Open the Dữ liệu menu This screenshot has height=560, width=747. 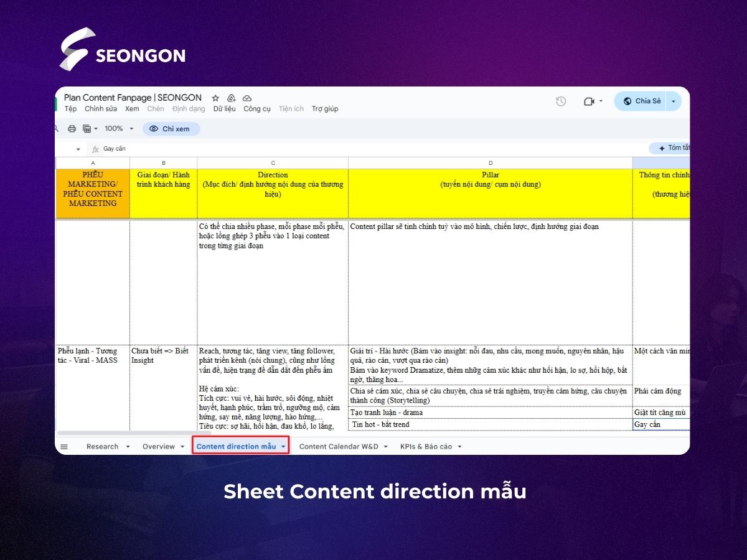tap(225, 109)
